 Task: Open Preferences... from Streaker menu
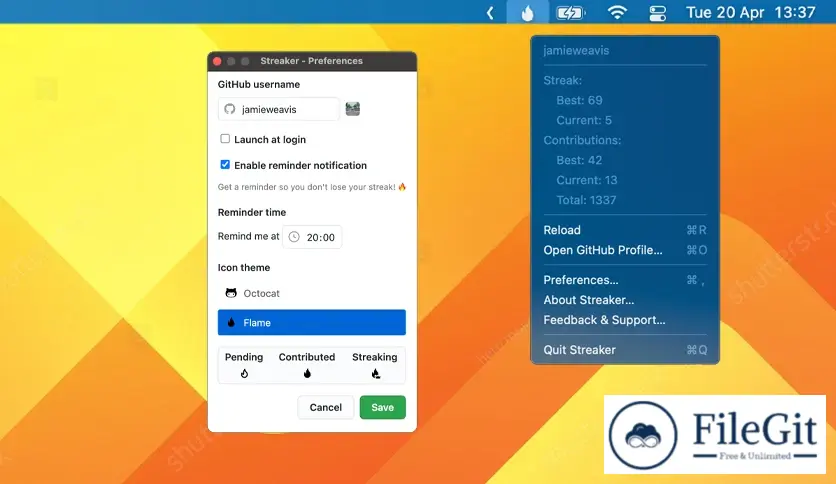625,280
